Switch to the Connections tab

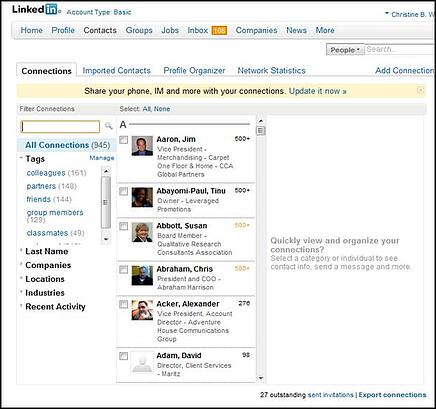tap(46, 71)
